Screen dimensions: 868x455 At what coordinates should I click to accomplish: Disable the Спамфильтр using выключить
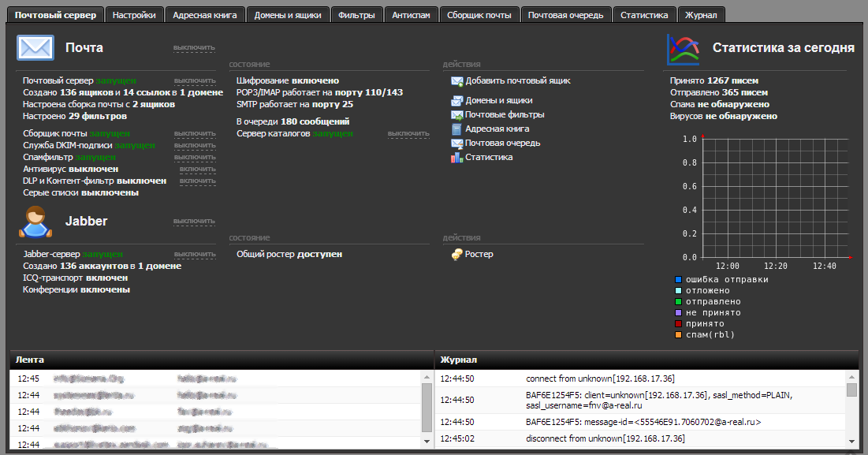[194, 157]
